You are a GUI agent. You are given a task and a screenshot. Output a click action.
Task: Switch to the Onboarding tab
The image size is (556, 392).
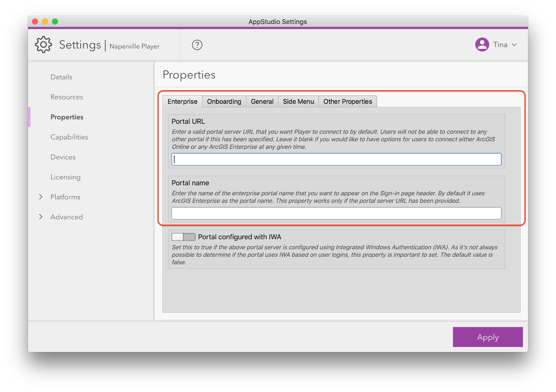(224, 102)
